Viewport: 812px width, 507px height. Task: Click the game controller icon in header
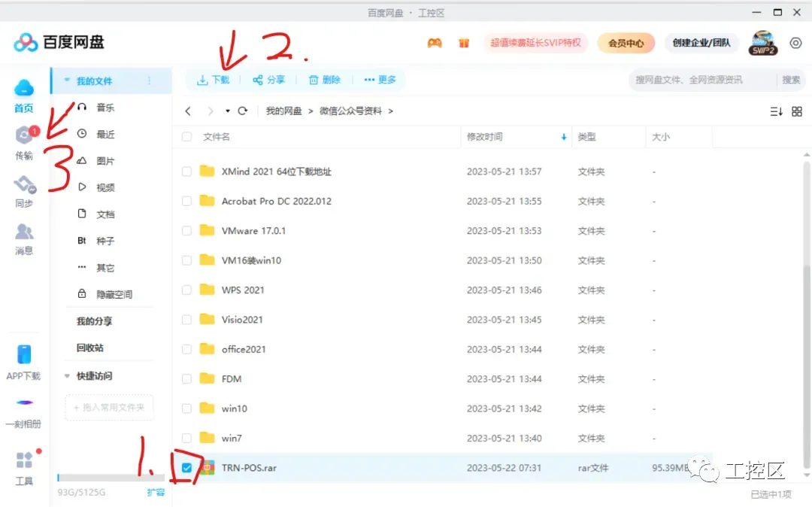(435, 43)
